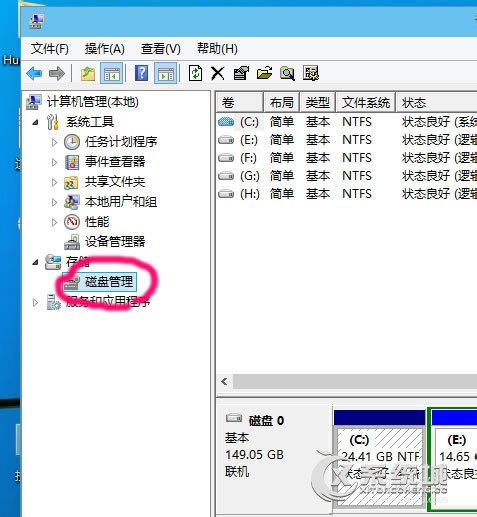Viewport: 477px width, 517px height.
Task: Click 基本 type cell in (H:) row
Action: coord(318,194)
